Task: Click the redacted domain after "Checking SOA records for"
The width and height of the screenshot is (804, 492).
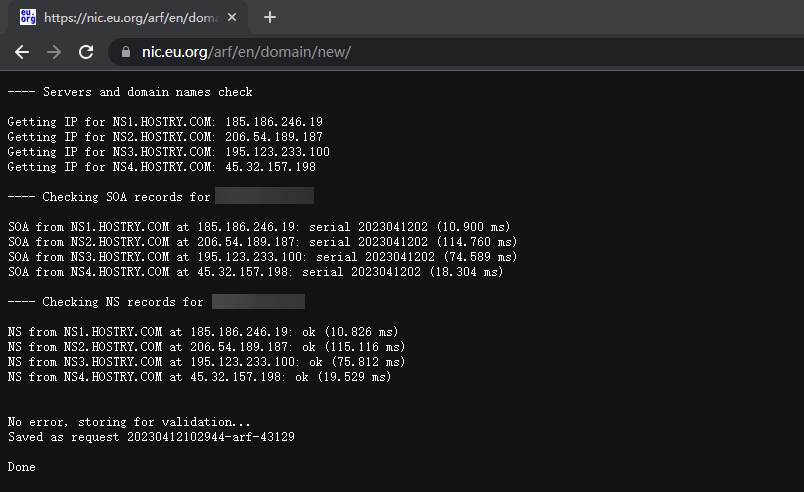Action: click(x=265, y=196)
